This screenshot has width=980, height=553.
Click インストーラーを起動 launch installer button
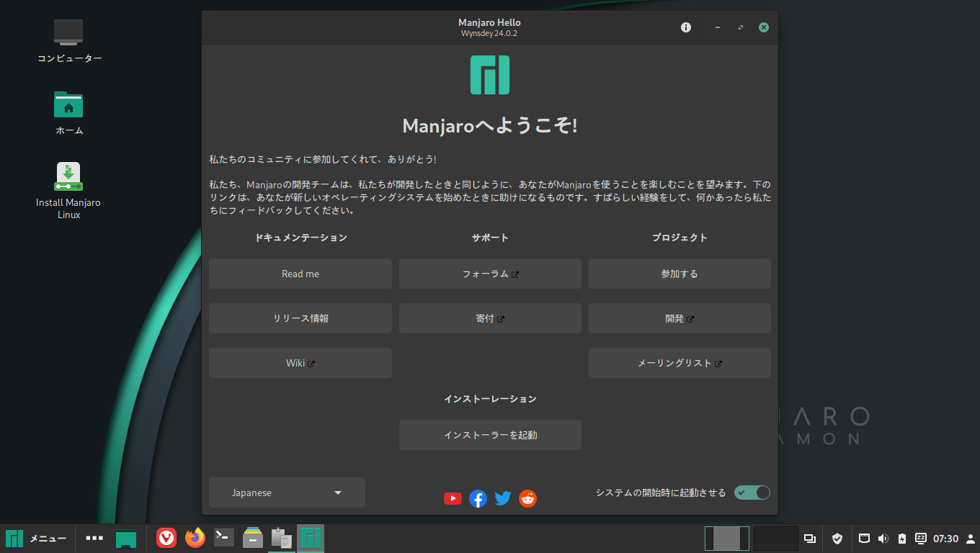click(490, 435)
